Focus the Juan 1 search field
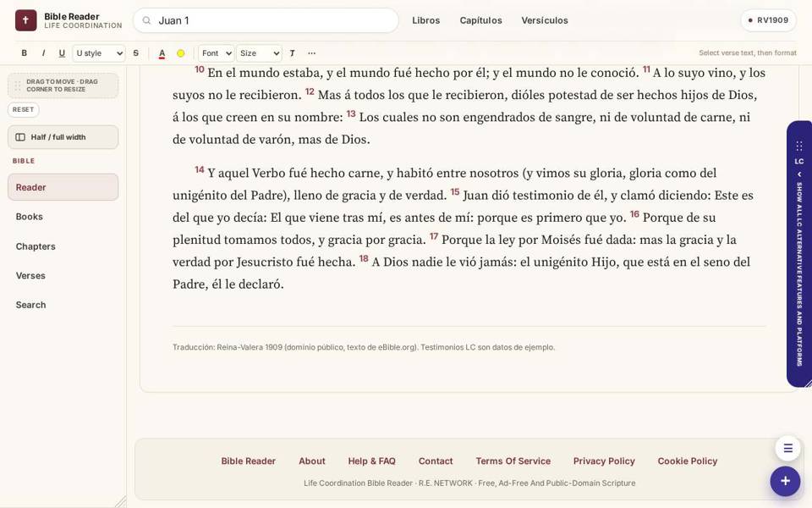This screenshot has height=508, width=812. tap(266, 20)
